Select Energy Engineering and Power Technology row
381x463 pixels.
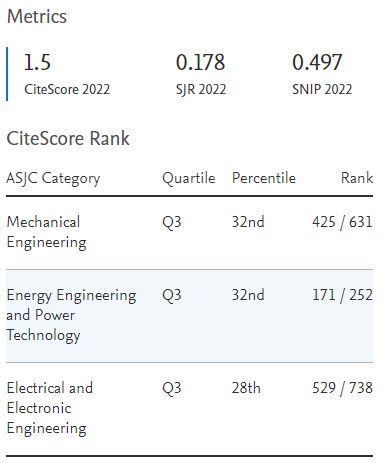pyautogui.click(x=189, y=316)
